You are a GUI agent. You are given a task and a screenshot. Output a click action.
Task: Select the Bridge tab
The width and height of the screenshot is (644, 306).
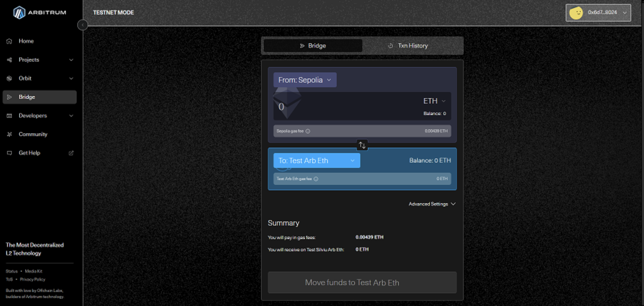coord(313,46)
